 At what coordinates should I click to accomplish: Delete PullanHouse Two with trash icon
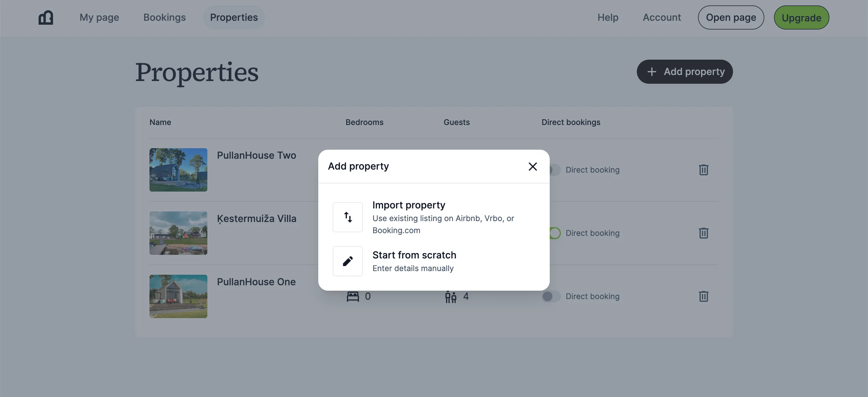(703, 170)
